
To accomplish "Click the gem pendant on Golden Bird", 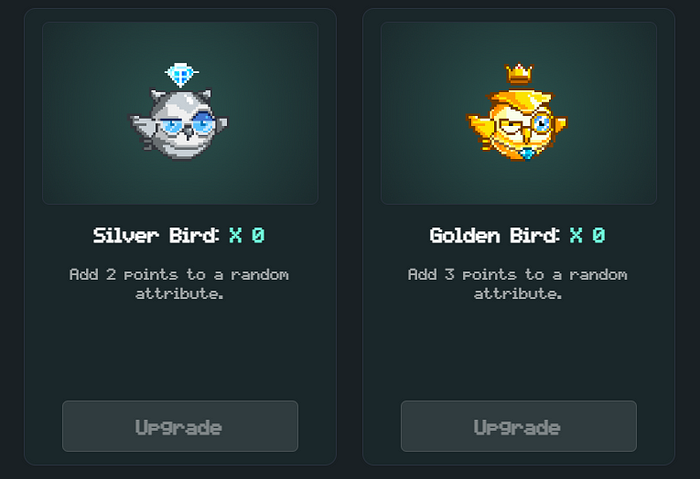I will point(527,154).
